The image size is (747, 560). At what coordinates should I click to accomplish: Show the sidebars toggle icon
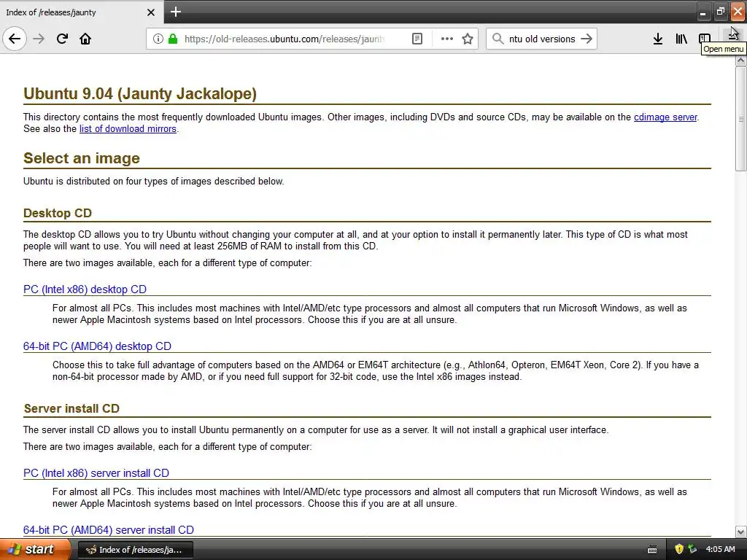click(x=705, y=39)
